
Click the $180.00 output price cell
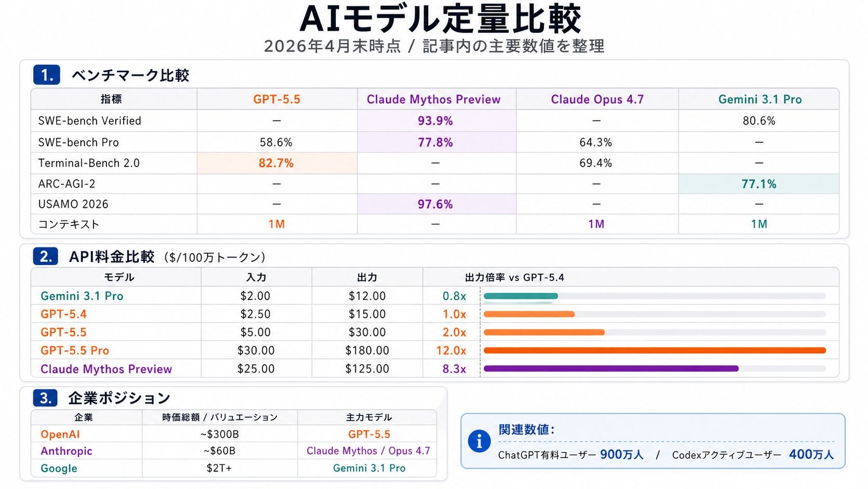(x=367, y=350)
